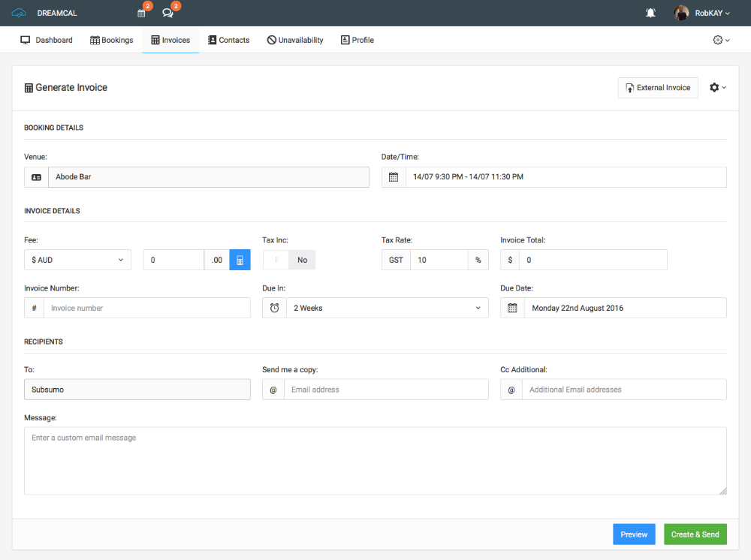Viewport: 751px width, 560px height.
Task: Open the chat messages icon in top bar
Action: pyautogui.click(x=167, y=13)
